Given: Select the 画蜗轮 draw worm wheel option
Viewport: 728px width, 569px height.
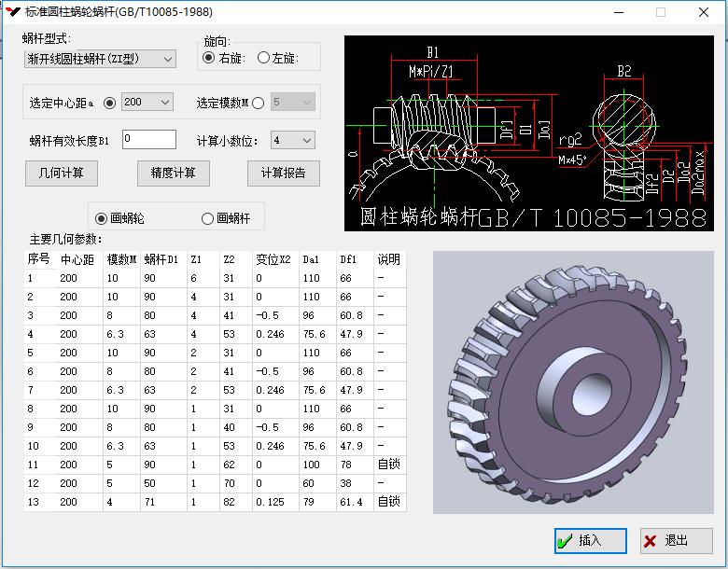Looking at the screenshot, I should point(102,218).
